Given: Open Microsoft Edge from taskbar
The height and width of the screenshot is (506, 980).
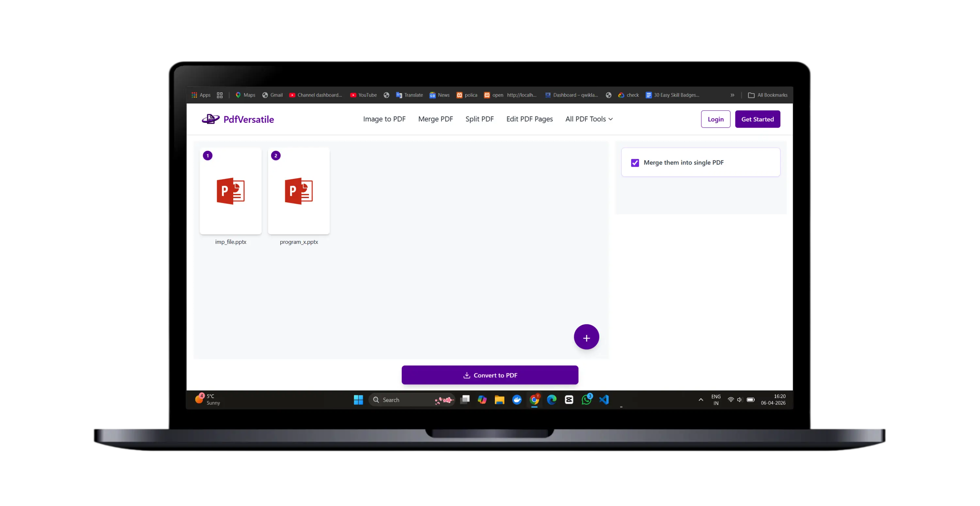Looking at the screenshot, I should [551, 400].
